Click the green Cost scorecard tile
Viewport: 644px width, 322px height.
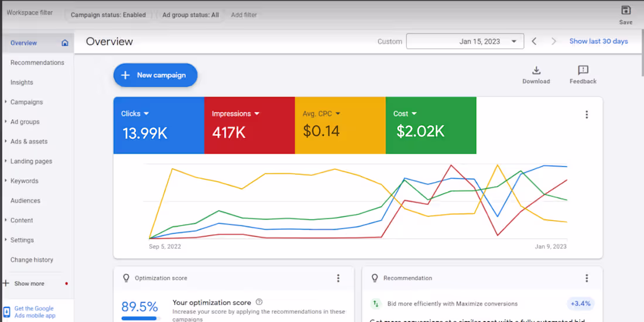[431, 125]
